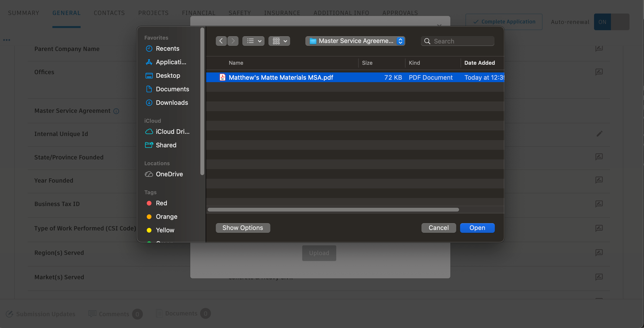The width and height of the screenshot is (644, 328).
Task: Click the info icon beside Master Service Agreement
Action: pos(117,111)
